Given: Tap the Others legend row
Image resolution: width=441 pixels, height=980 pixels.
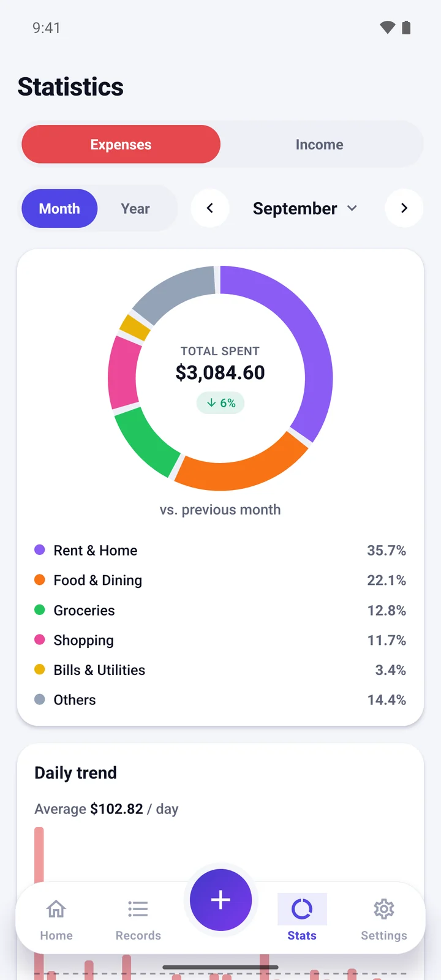Looking at the screenshot, I should click(x=221, y=699).
